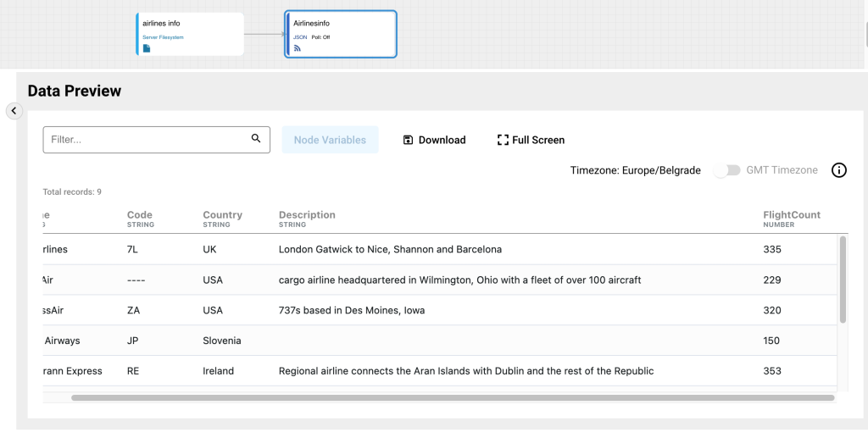Click the Full Screen expand icon
Image resolution: width=868 pixels, height=438 pixels.
click(503, 140)
